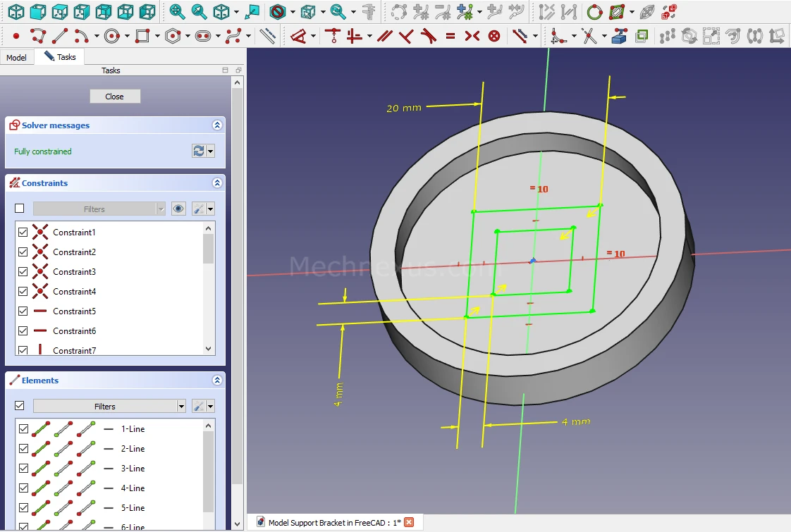791x532 pixels.
Task: Switch to the Model tab
Action: point(17,58)
